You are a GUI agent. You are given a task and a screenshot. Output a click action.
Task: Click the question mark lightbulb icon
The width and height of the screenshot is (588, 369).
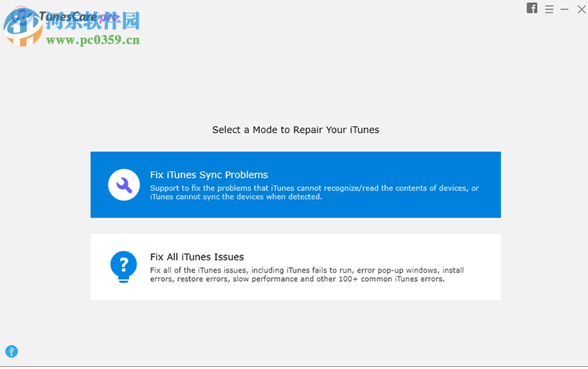[x=123, y=267]
